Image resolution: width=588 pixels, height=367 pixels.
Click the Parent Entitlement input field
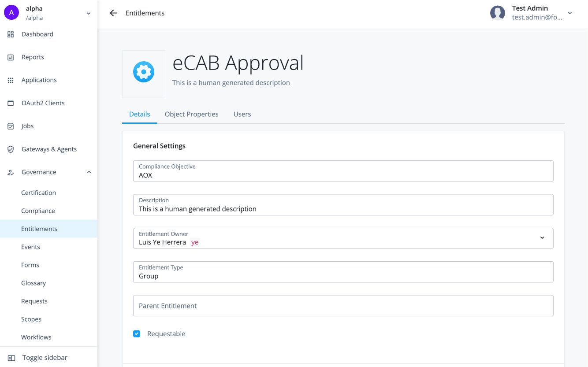tap(343, 306)
